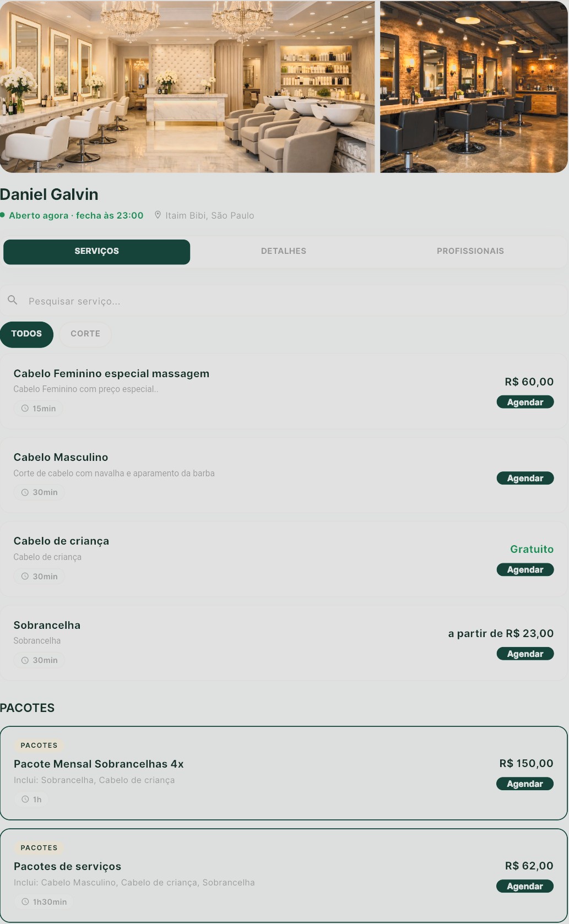
Task: Click the PACOTES badge on Pacote Mensal card
Action: coord(39,745)
